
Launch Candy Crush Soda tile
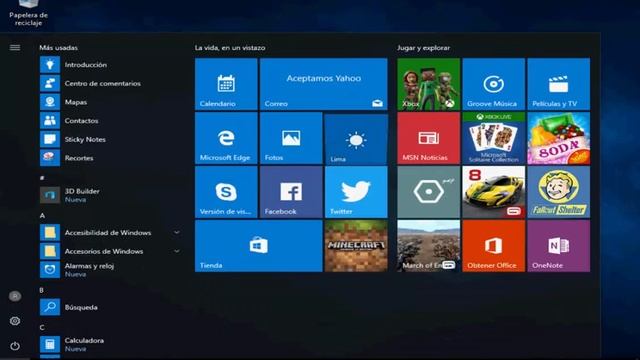(x=558, y=138)
